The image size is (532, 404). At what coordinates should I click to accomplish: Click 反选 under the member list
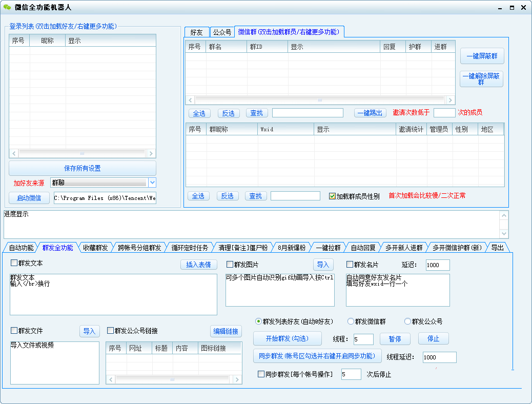point(228,196)
